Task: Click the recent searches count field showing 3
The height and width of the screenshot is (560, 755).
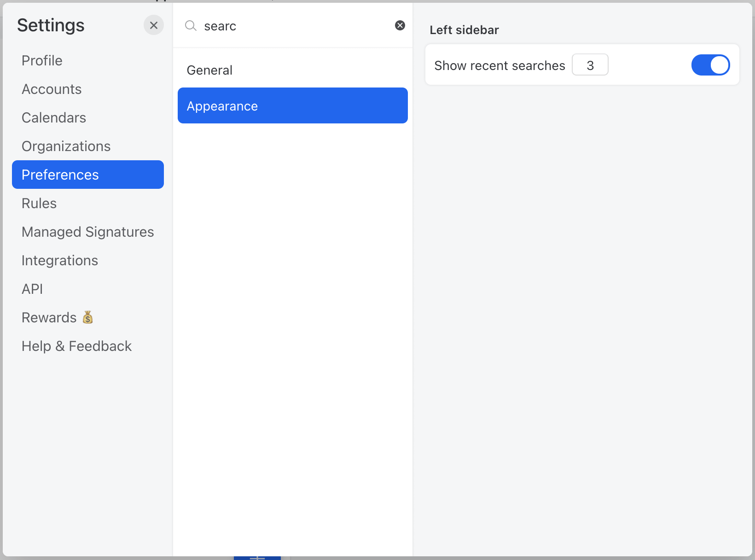Action: coord(590,65)
